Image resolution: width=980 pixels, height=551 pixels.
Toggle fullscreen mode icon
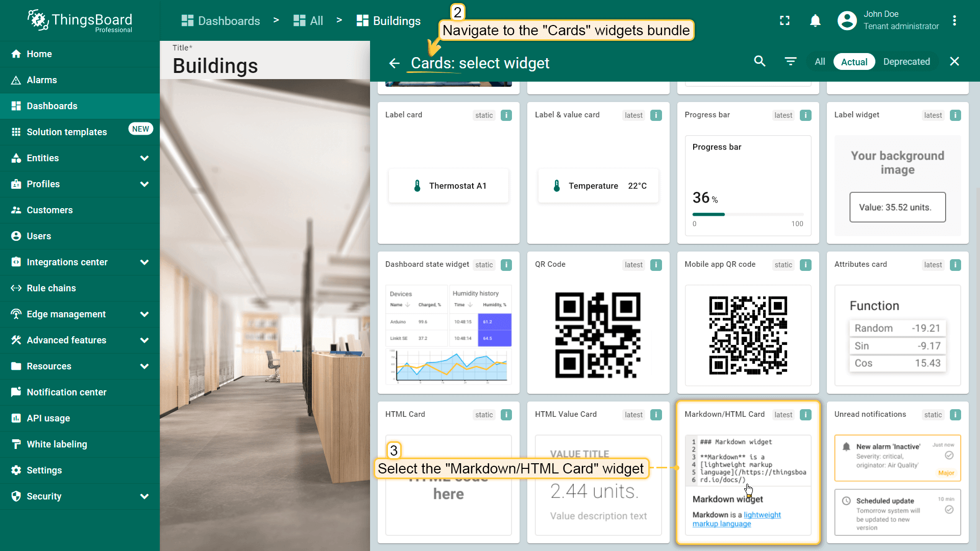[x=785, y=20]
